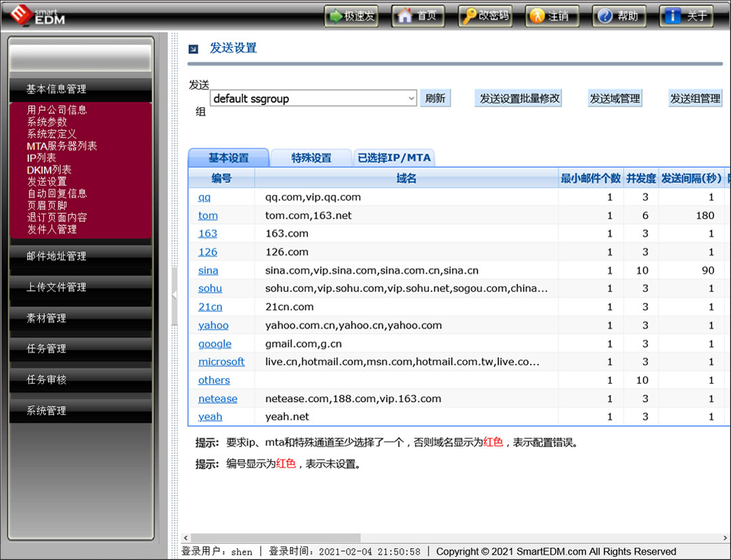Click the horizontal scrollbar thumb

(x=275, y=538)
